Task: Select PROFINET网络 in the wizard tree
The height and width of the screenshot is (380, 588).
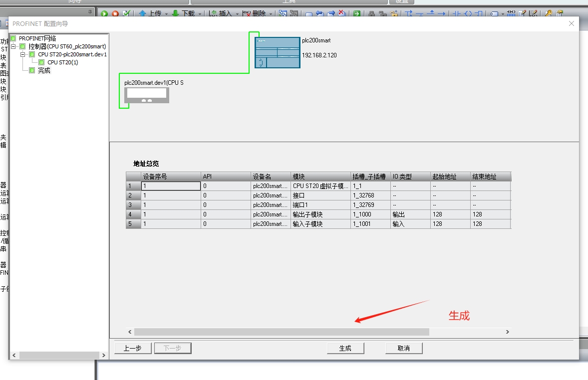Action: click(37, 38)
